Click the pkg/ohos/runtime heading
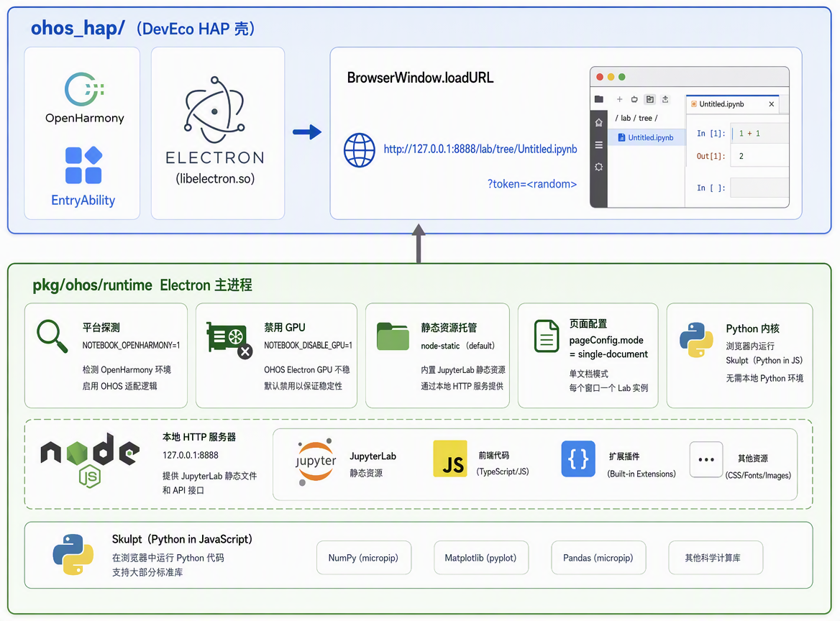This screenshot has width=840, height=621. [x=92, y=285]
